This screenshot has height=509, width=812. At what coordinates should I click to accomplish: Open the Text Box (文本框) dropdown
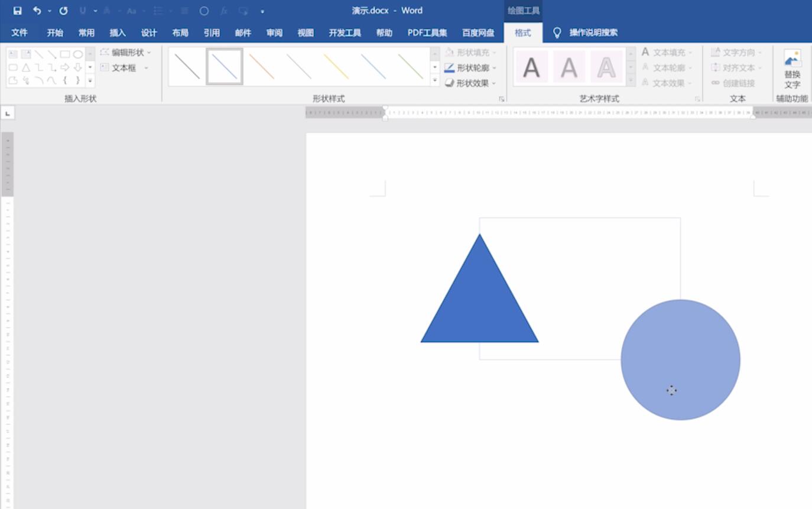(124, 68)
